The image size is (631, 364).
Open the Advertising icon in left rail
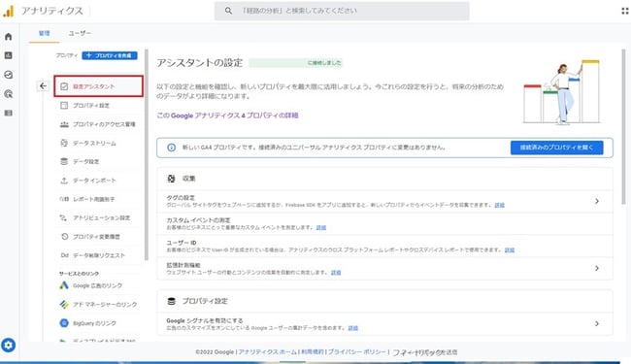coord(8,94)
